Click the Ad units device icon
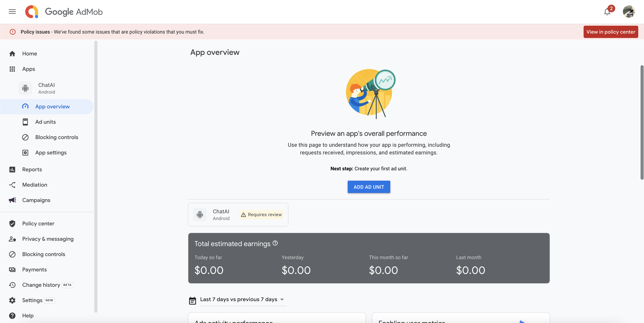 pyautogui.click(x=25, y=122)
